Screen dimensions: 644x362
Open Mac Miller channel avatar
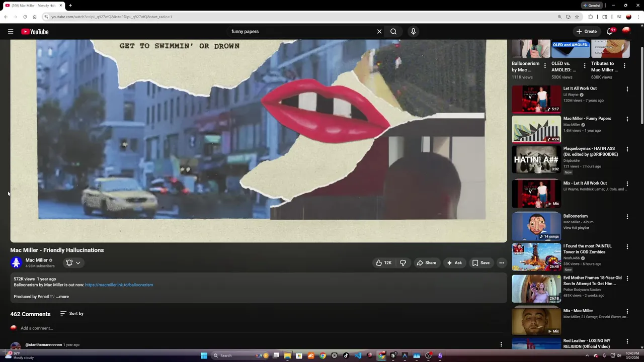pos(16,262)
